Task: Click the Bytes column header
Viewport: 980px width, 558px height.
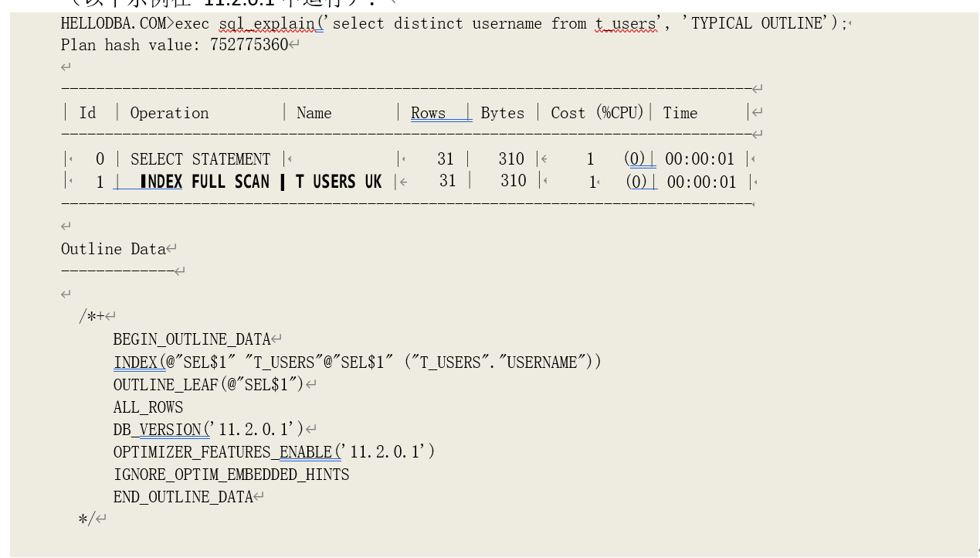Action: point(502,114)
